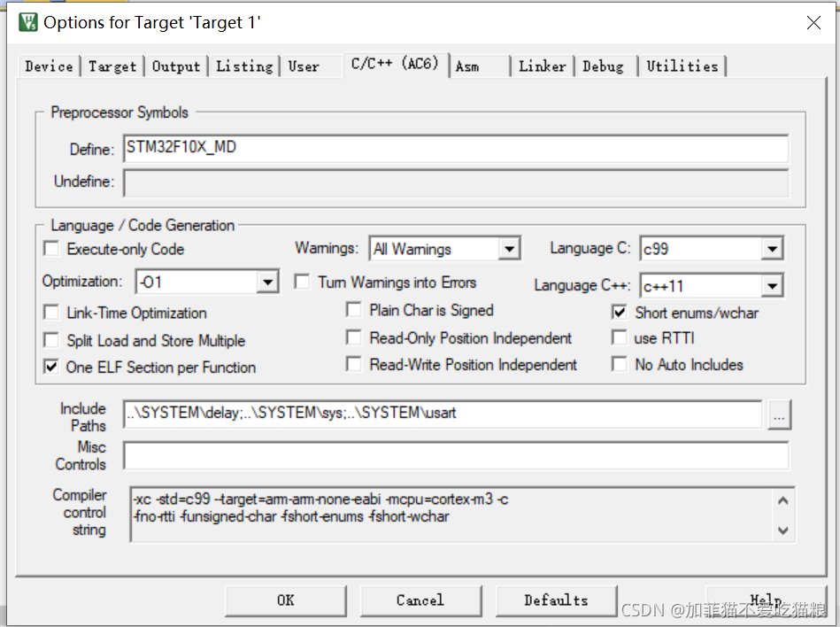The height and width of the screenshot is (627, 840).
Task: Click the Include Paths text field
Action: tap(443, 414)
